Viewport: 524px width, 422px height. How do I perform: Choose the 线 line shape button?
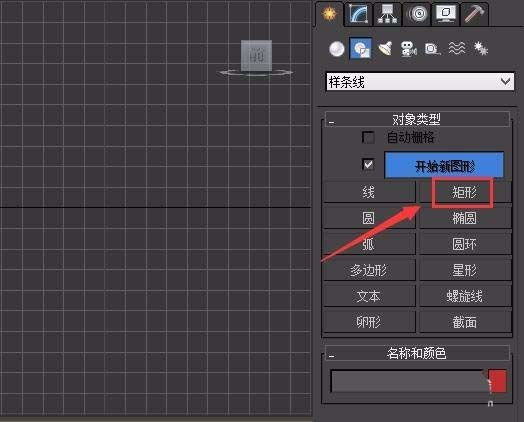click(369, 192)
